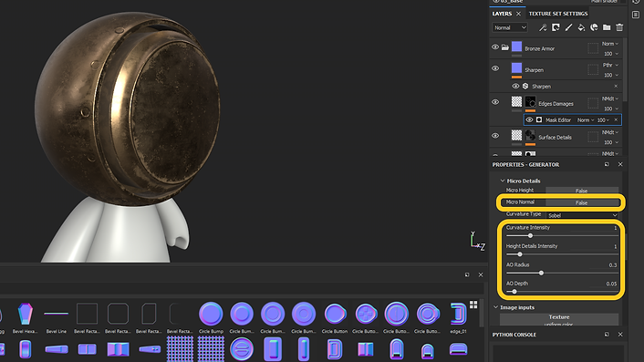
Task: Open the Curvature Type Sobel dropdown
Action: coord(582,215)
